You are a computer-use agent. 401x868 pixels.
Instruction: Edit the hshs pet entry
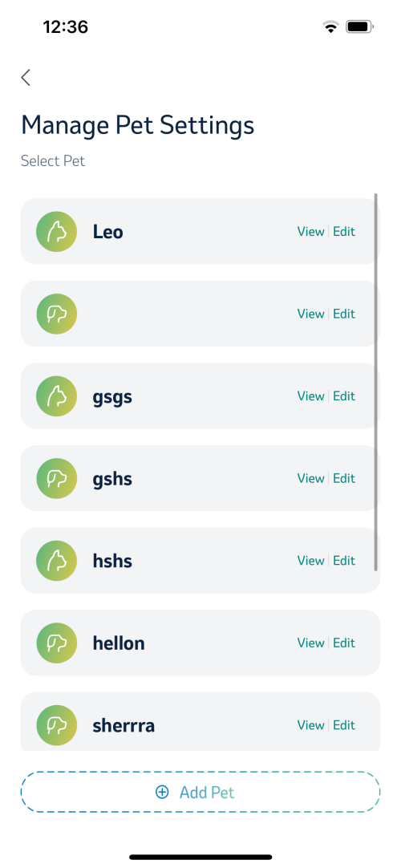[x=344, y=561]
